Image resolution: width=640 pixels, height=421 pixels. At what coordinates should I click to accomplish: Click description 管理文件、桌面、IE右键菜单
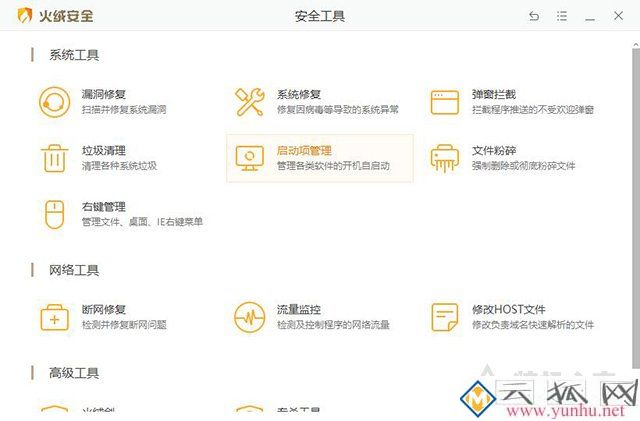[x=142, y=222]
